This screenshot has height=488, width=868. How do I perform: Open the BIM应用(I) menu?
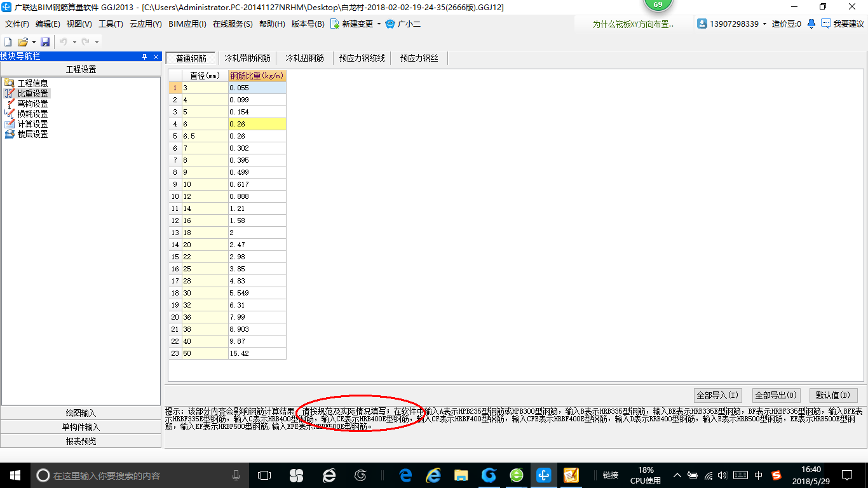pos(187,24)
